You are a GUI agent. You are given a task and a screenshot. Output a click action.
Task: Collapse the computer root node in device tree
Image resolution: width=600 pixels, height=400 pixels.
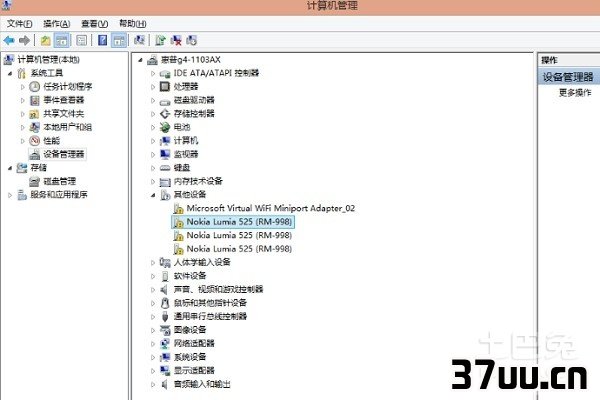click(140, 60)
